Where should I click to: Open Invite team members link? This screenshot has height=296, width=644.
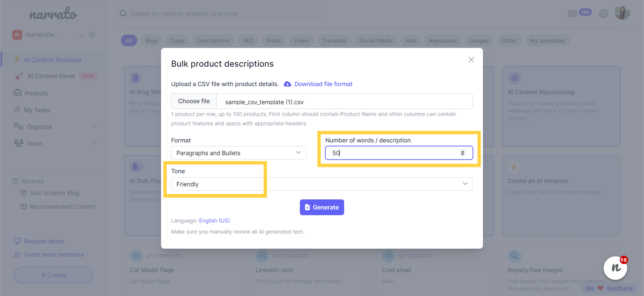[x=54, y=254]
